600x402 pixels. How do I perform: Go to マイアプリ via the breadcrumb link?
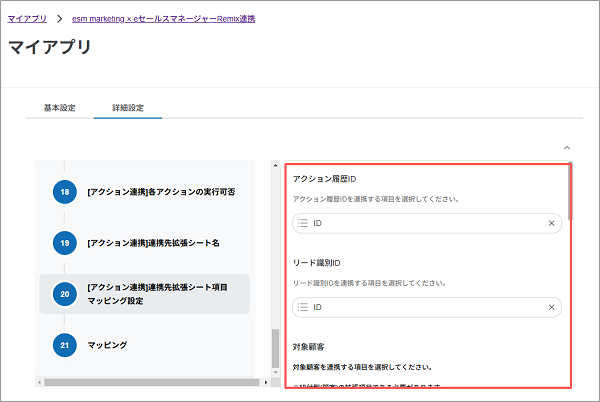coord(27,19)
